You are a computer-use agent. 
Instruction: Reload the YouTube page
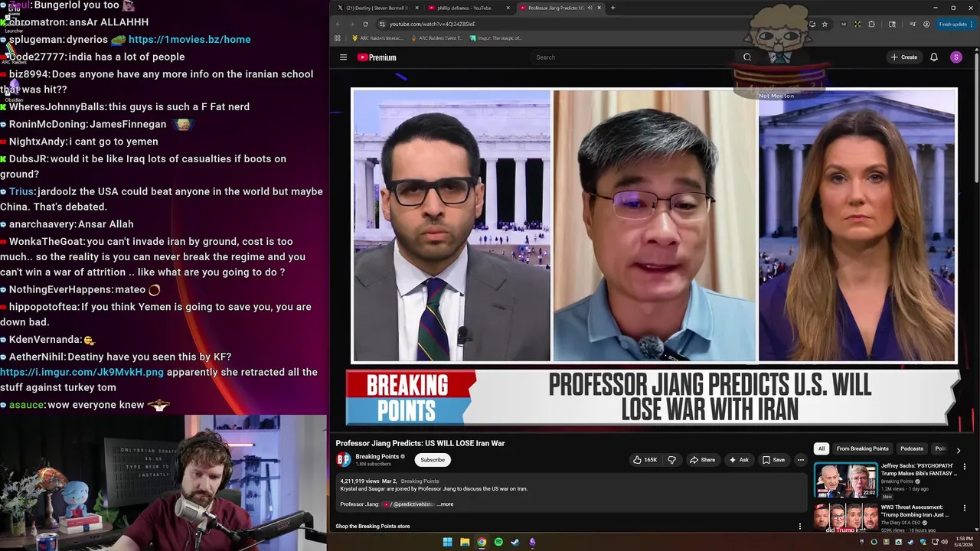click(x=366, y=24)
